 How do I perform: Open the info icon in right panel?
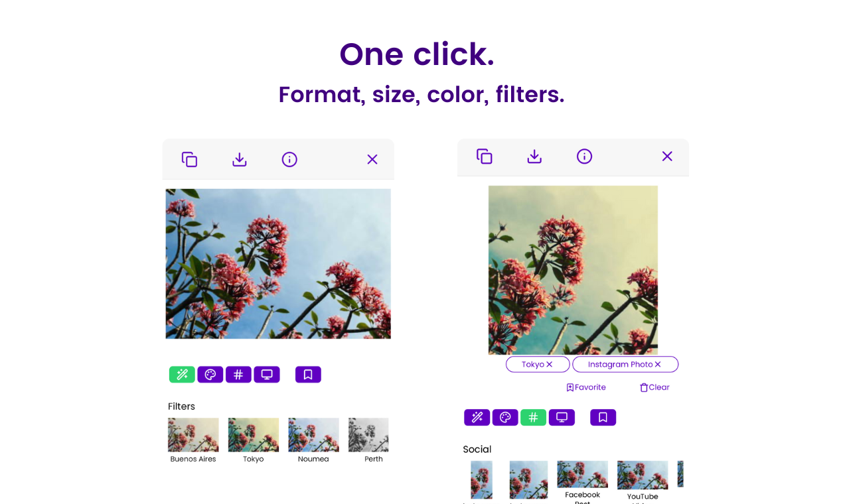(x=584, y=157)
